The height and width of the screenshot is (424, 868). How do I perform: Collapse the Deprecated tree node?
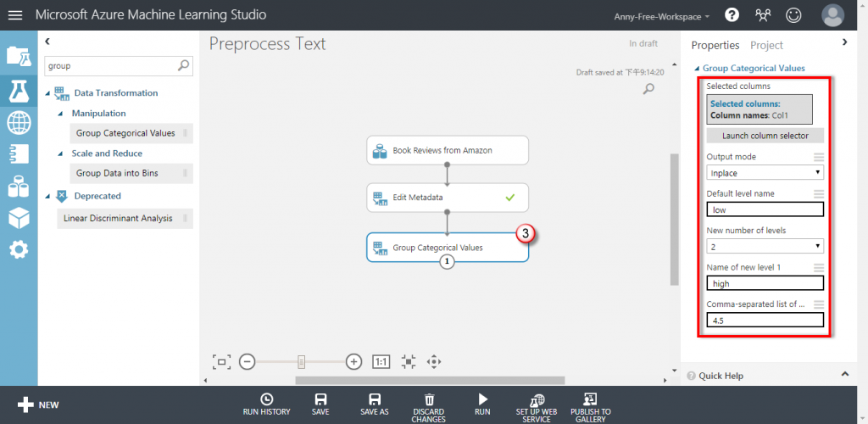[48, 196]
